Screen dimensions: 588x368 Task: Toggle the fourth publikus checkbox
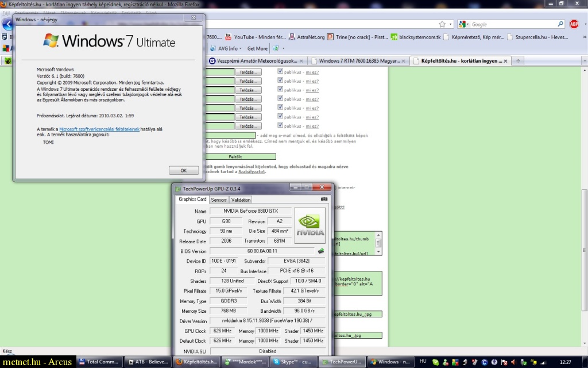(x=280, y=98)
